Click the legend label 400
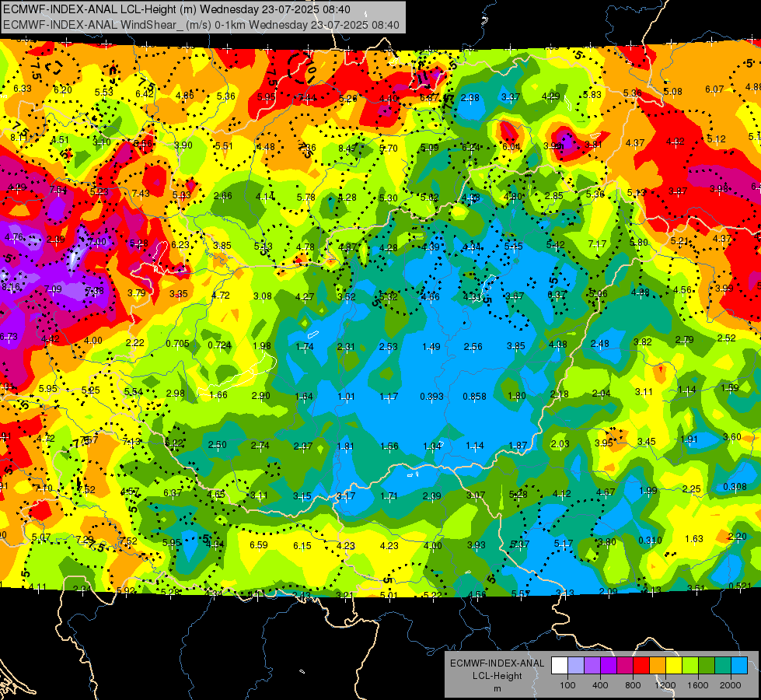 pyautogui.click(x=600, y=685)
